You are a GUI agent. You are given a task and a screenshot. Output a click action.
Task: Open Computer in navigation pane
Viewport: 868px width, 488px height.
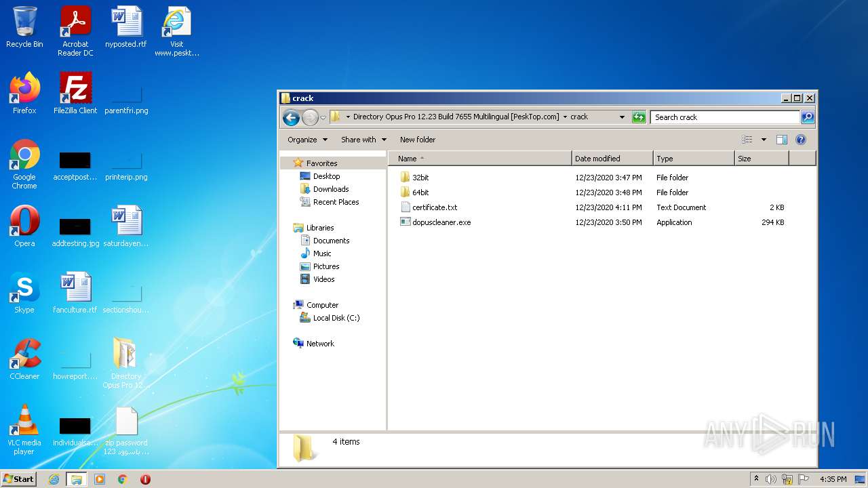coord(322,305)
